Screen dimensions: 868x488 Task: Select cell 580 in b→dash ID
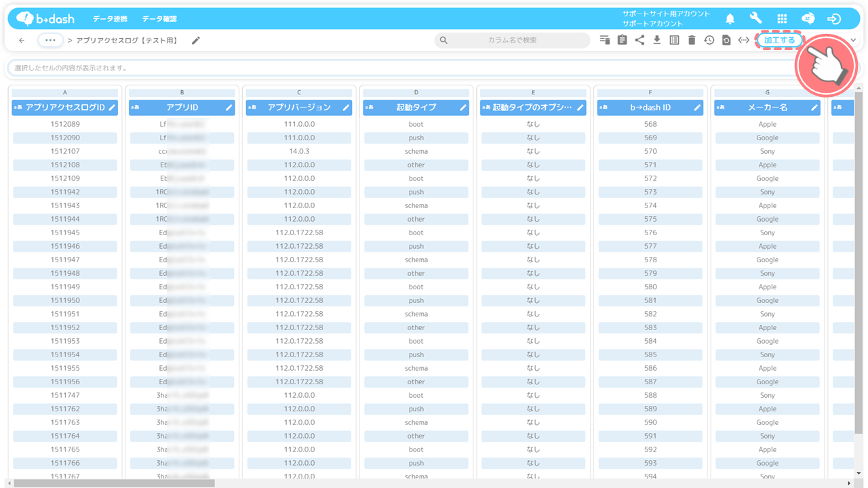pyautogui.click(x=650, y=287)
